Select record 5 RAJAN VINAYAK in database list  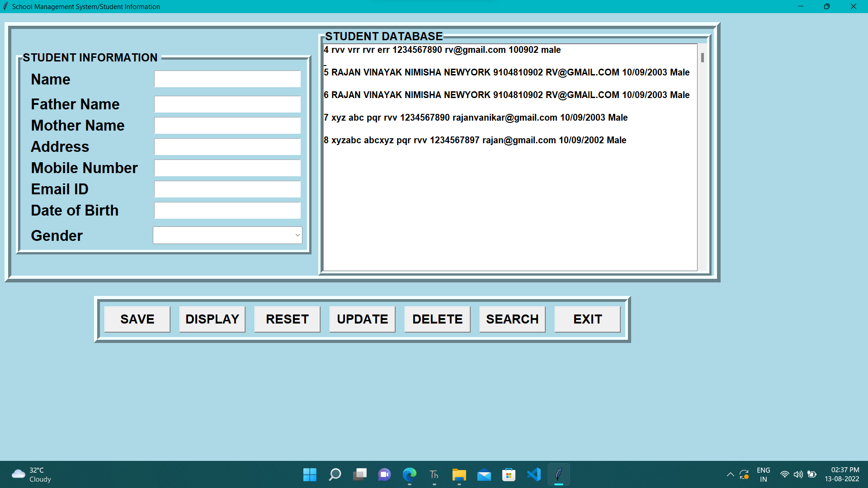click(506, 72)
